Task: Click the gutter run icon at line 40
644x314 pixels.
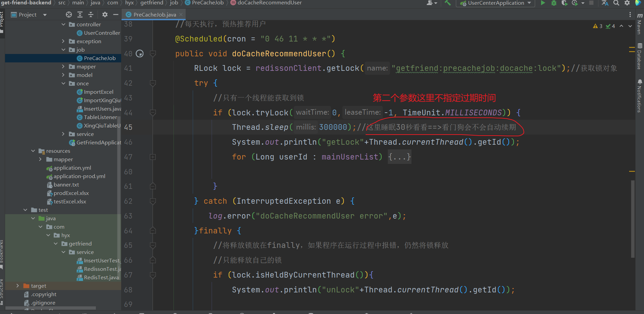Action: coord(140,54)
